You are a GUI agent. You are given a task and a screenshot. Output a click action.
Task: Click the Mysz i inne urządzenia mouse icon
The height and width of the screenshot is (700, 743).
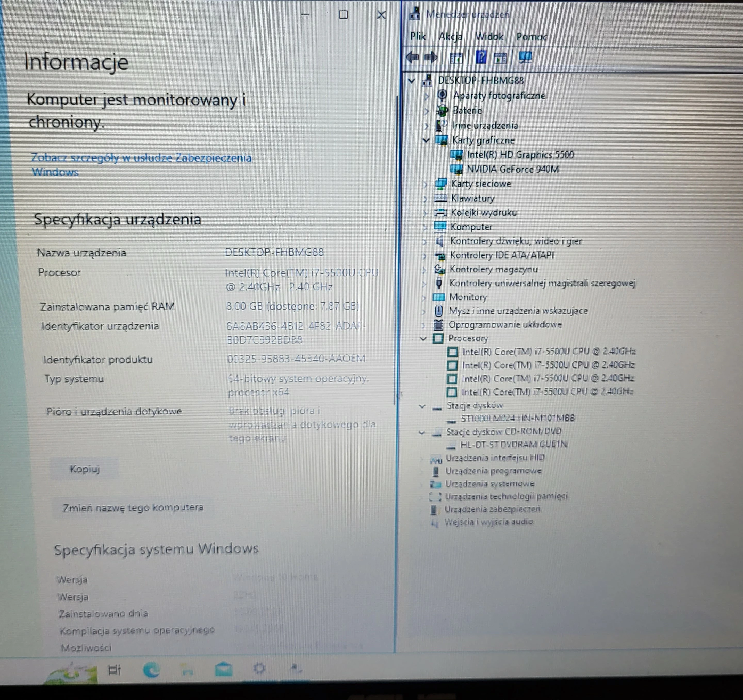(438, 311)
